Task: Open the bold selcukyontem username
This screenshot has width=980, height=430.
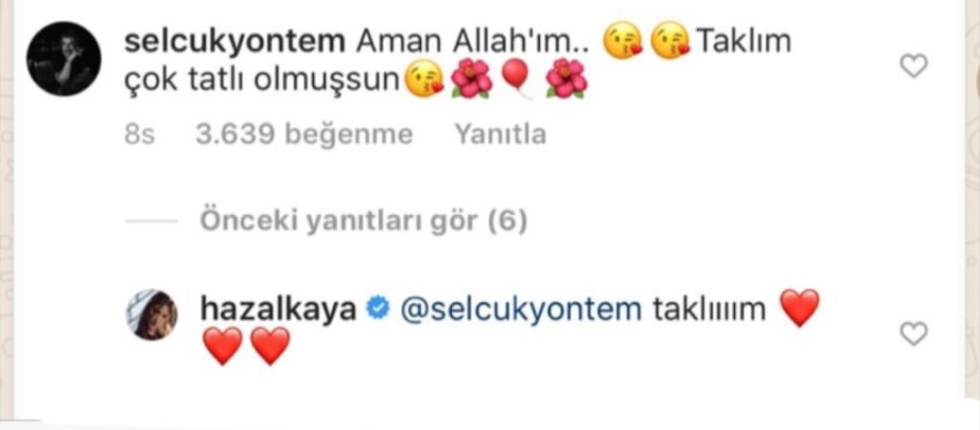Action: (x=235, y=43)
